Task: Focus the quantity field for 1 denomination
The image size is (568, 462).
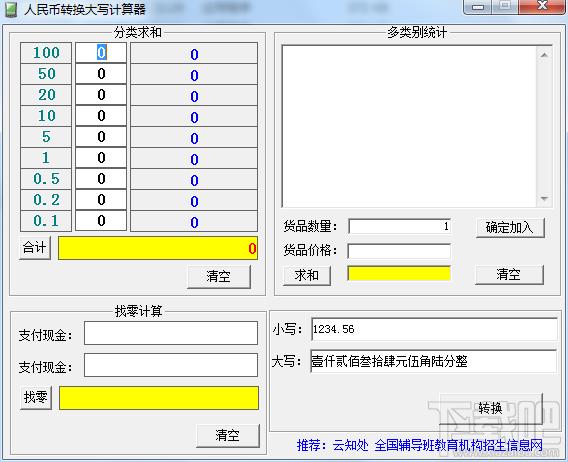Action: click(101, 158)
